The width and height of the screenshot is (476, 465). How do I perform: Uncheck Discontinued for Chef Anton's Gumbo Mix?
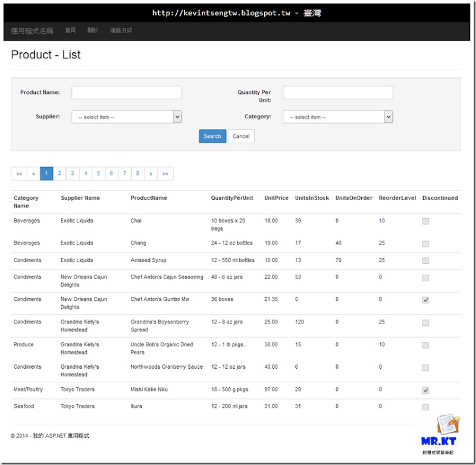425,300
